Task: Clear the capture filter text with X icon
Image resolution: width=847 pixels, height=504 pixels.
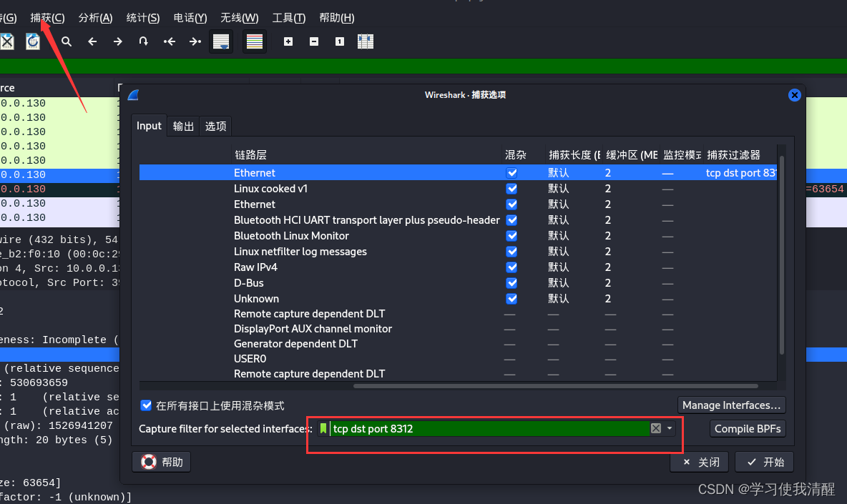Action: pos(656,428)
